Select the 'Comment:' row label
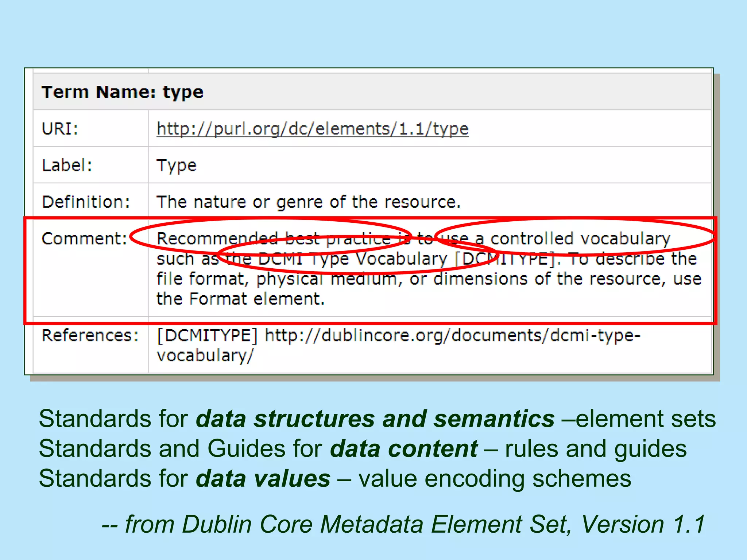Image resolution: width=747 pixels, height=560 pixels. (85, 238)
